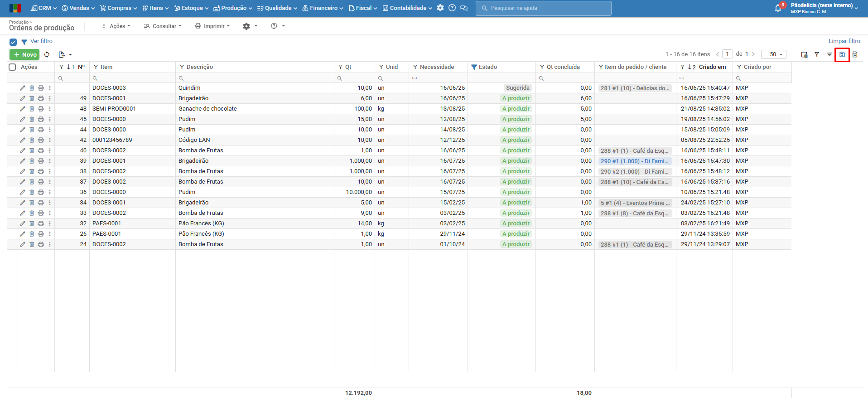Click the Pesquisar na ajuda search field
Viewport: 868px width, 398px height.
(x=543, y=8)
